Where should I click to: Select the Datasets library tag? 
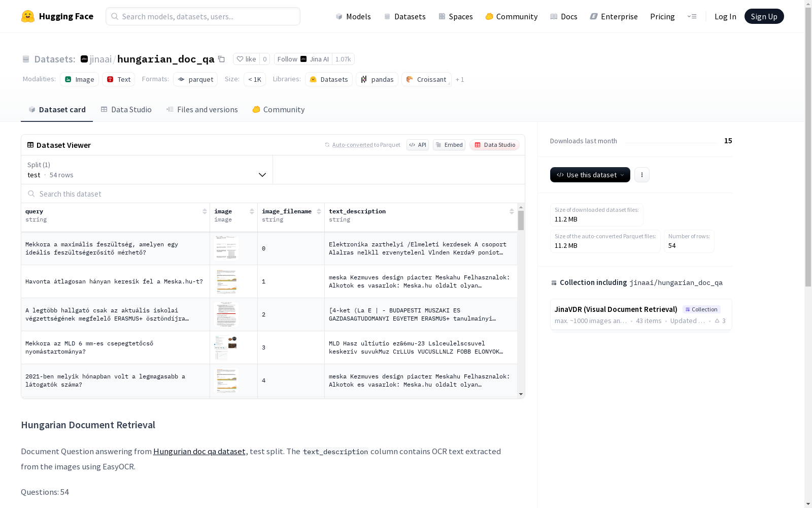[329, 79]
